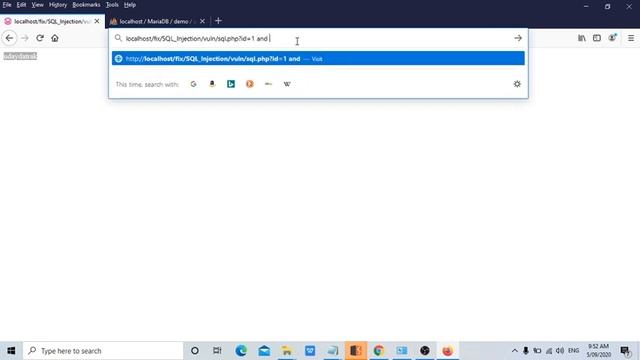
Task: Click the Go arrow in address bar
Action: coord(518,38)
